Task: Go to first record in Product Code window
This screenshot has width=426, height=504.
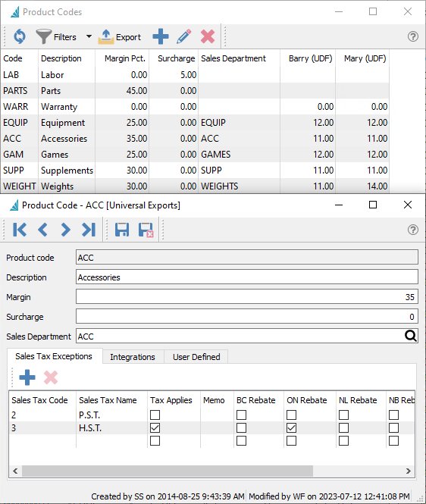Action: [x=20, y=230]
